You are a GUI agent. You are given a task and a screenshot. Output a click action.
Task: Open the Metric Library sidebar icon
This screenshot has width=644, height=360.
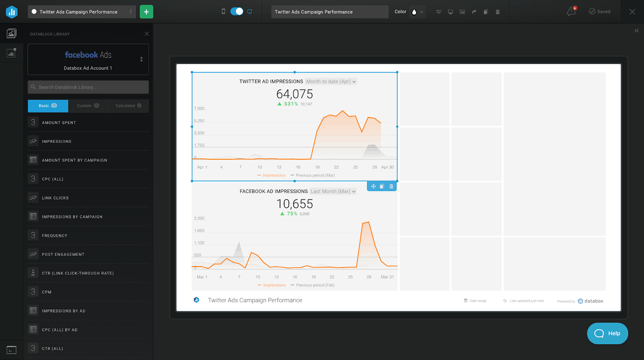point(11,53)
